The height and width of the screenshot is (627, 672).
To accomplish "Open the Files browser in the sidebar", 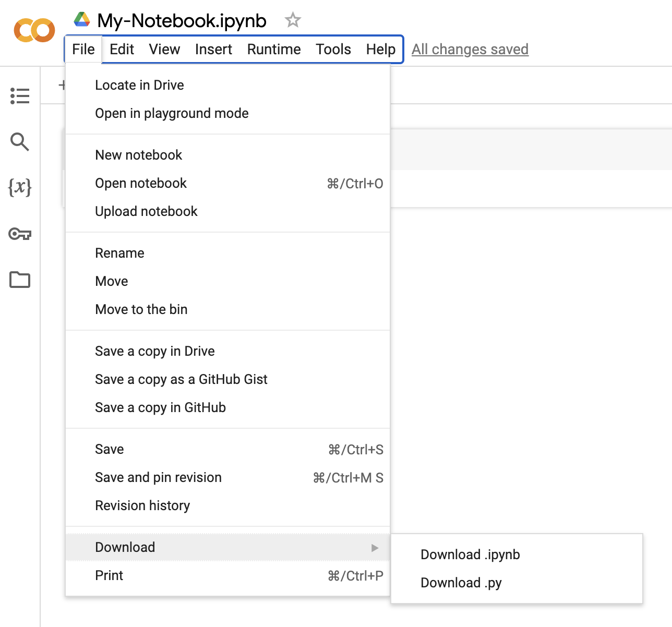I will [x=20, y=280].
